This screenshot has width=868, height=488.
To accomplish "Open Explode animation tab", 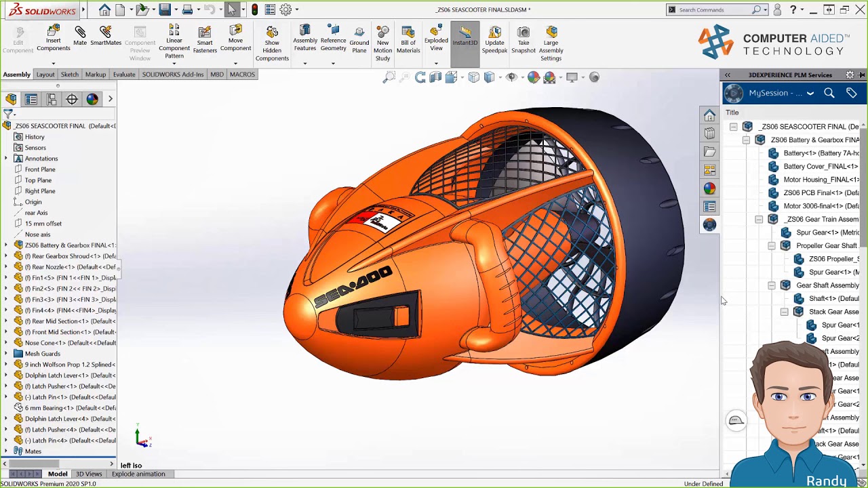I will pos(138,474).
